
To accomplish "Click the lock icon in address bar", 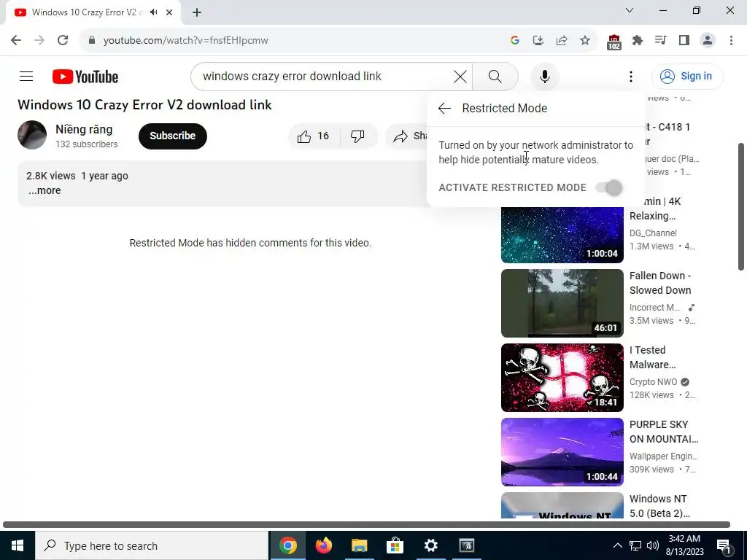I will point(91,41).
